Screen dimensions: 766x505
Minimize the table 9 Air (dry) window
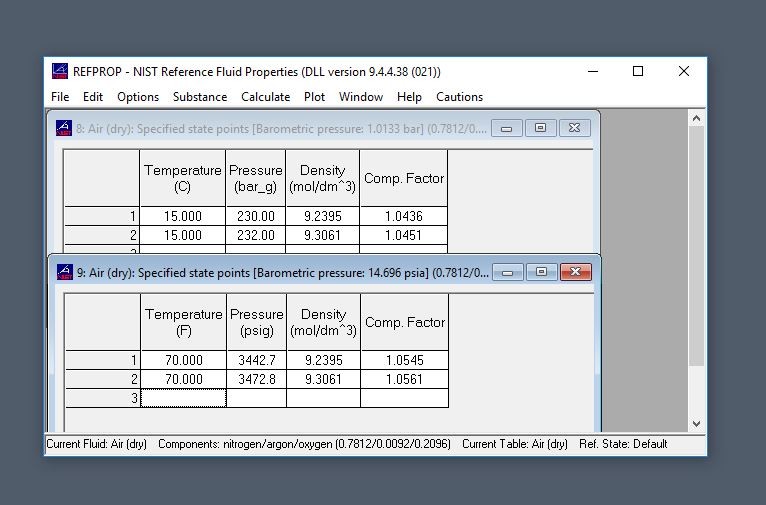click(x=508, y=272)
